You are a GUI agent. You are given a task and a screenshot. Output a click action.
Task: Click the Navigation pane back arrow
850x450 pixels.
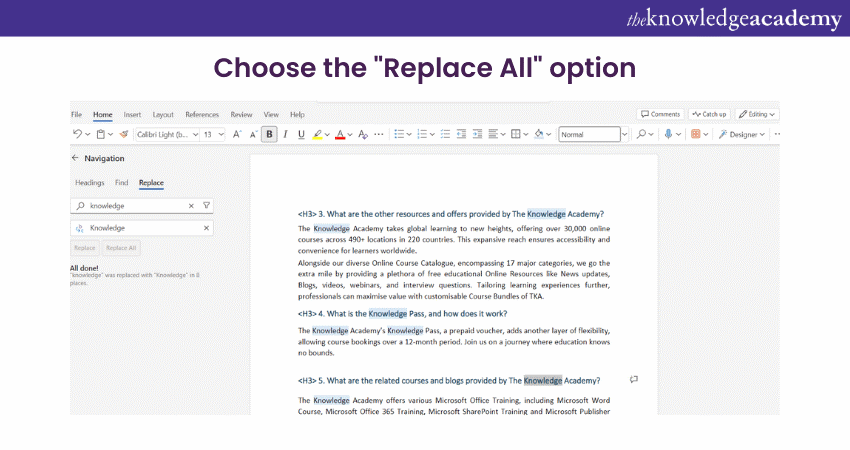[75, 158]
